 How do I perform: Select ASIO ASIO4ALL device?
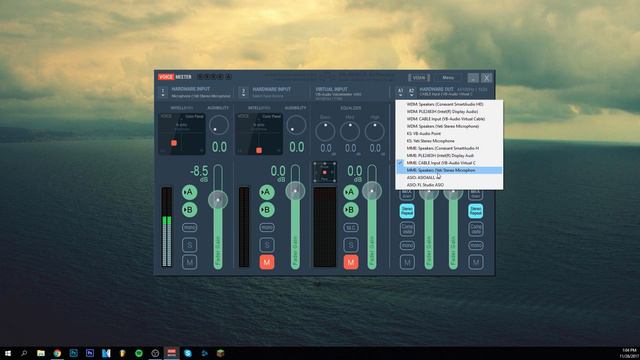point(449,178)
